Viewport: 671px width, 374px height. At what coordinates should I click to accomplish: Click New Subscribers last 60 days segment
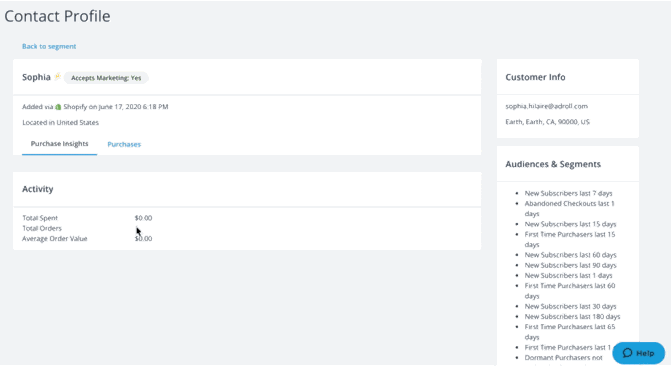(570, 255)
